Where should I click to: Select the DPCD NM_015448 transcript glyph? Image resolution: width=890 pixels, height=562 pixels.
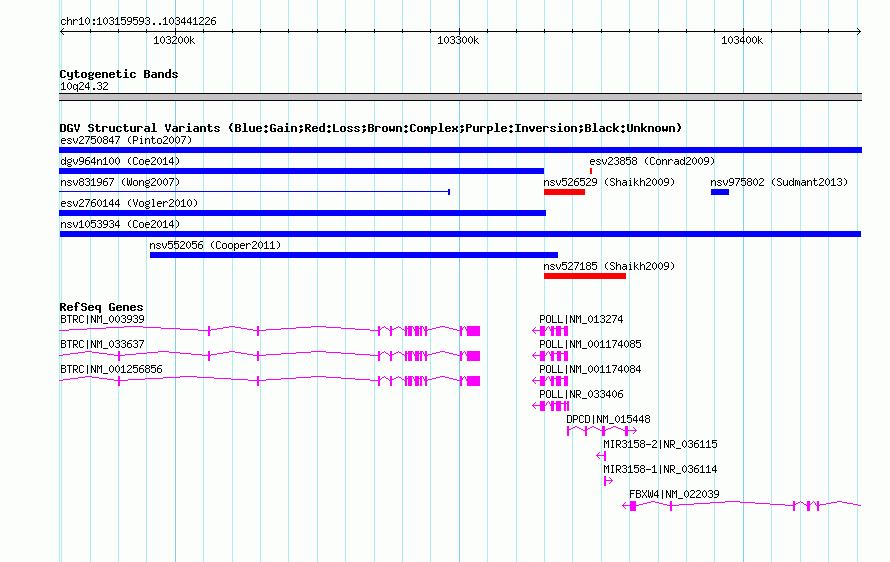(602, 430)
